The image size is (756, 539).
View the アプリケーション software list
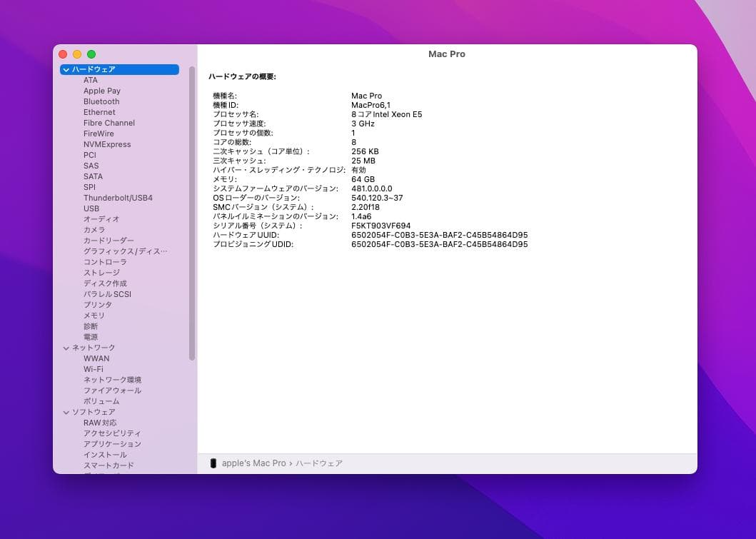[x=111, y=444]
